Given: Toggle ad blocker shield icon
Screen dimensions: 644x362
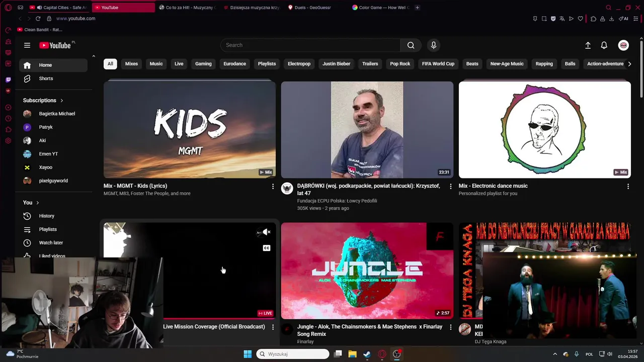Looking at the screenshot, I should pyautogui.click(x=553, y=19).
